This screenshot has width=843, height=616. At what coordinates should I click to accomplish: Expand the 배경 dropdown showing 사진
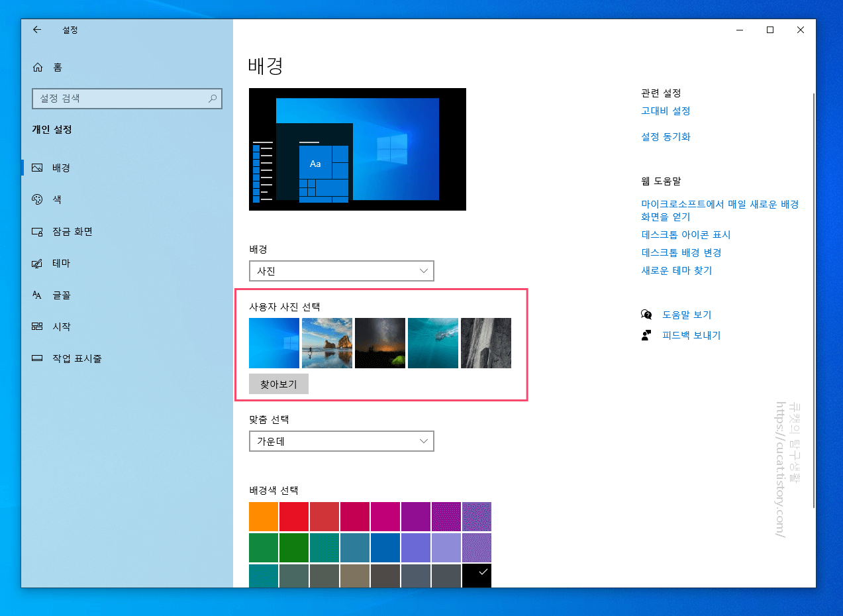pyautogui.click(x=342, y=271)
